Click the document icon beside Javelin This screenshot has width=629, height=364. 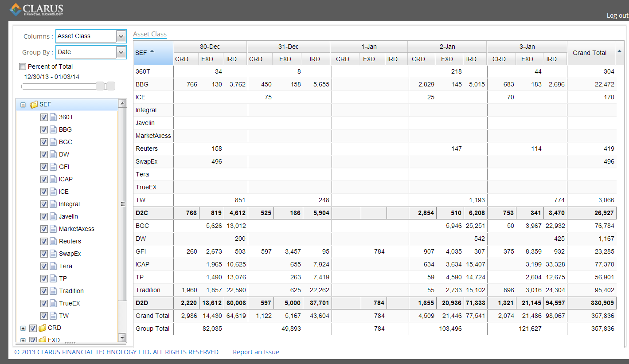53,216
